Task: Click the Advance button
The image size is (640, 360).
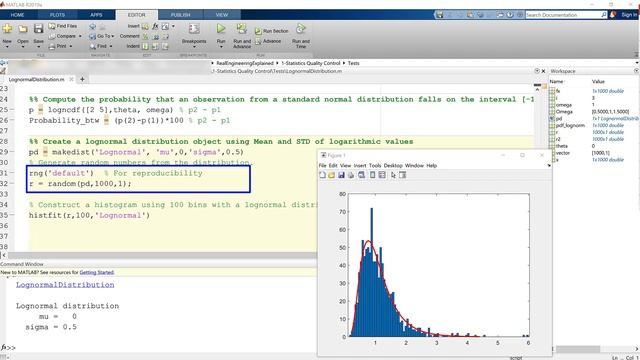Action: 268,41
